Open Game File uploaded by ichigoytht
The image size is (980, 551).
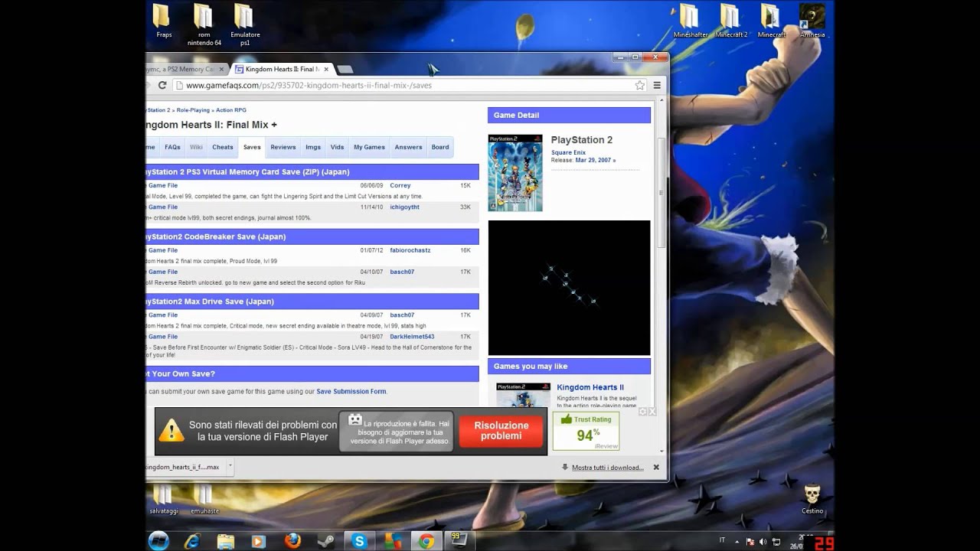[162, 207]
